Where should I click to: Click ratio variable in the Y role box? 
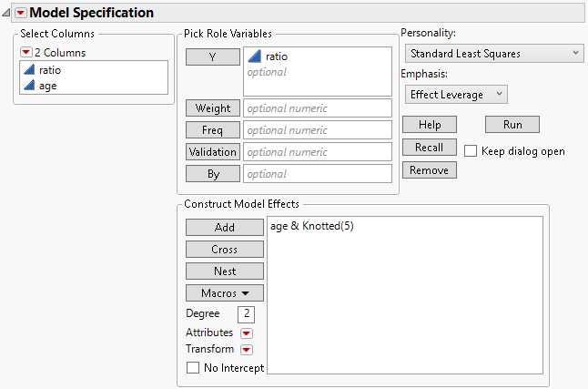[276, 56]
